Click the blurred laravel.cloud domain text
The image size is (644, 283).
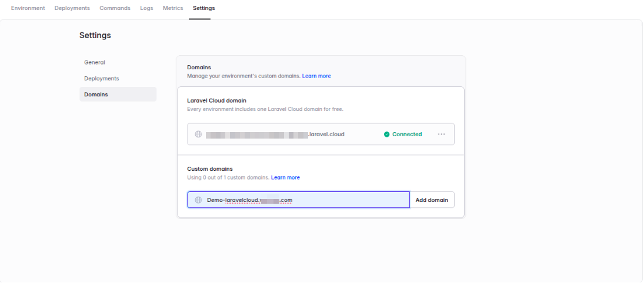click(x=275, y=134)
